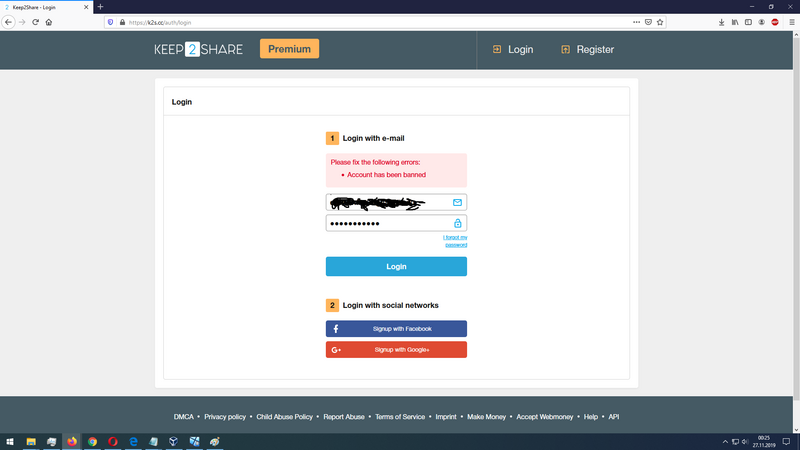The width and height of the screenshot is (800, 450).
Task: Click Signup with Facebook
Action: [396, 328]
